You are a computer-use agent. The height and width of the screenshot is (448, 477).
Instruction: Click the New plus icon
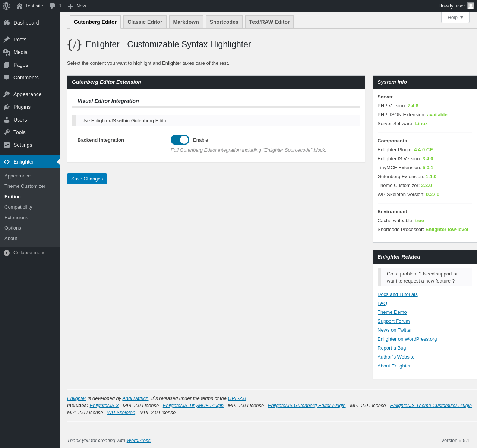(70, 6)
